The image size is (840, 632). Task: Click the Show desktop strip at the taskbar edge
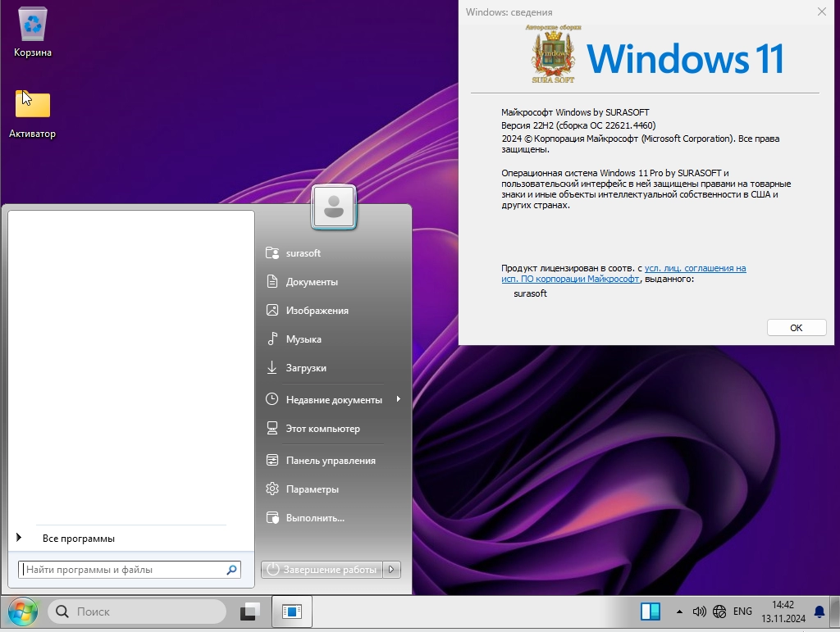pyautogui.click(x=836, y=612)
